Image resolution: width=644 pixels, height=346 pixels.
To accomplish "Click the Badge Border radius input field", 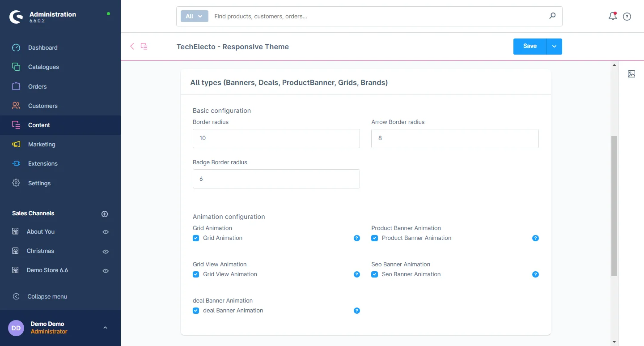I will tap(276, 179).
